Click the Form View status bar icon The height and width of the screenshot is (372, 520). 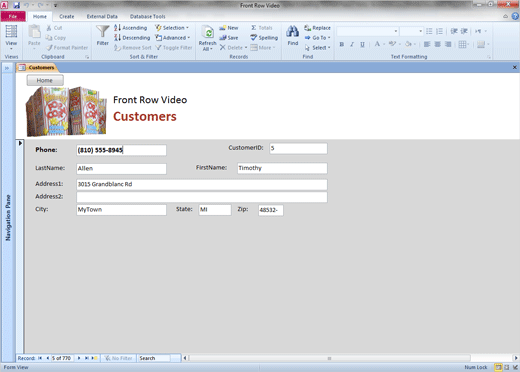point(498,367)
